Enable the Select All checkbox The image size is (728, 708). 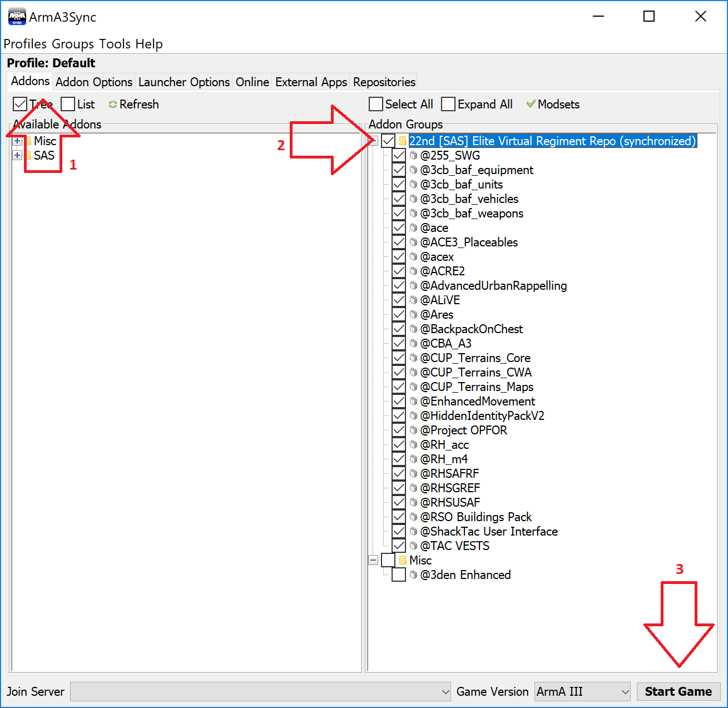(x=376, y=104)
